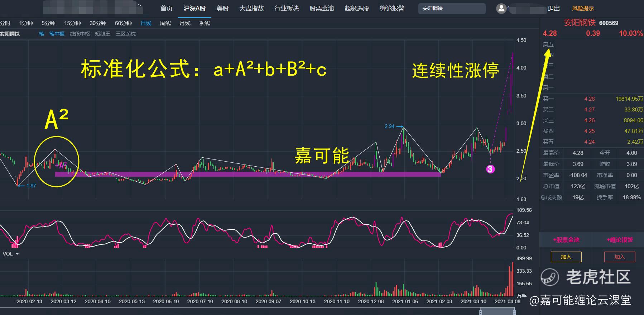Click the 买一 price 4.28

click(590, 99)
